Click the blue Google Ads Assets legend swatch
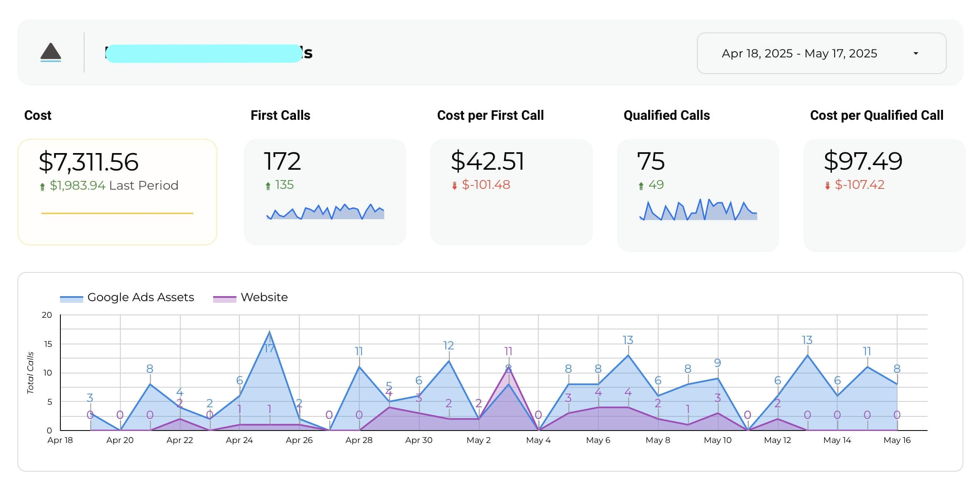 pyautogui.click(x=72, y=299)
